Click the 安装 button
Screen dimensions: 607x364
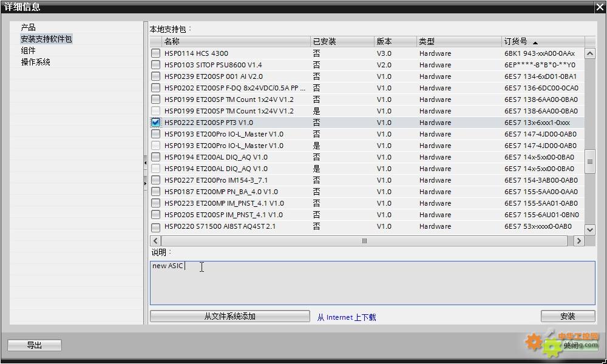568,317
